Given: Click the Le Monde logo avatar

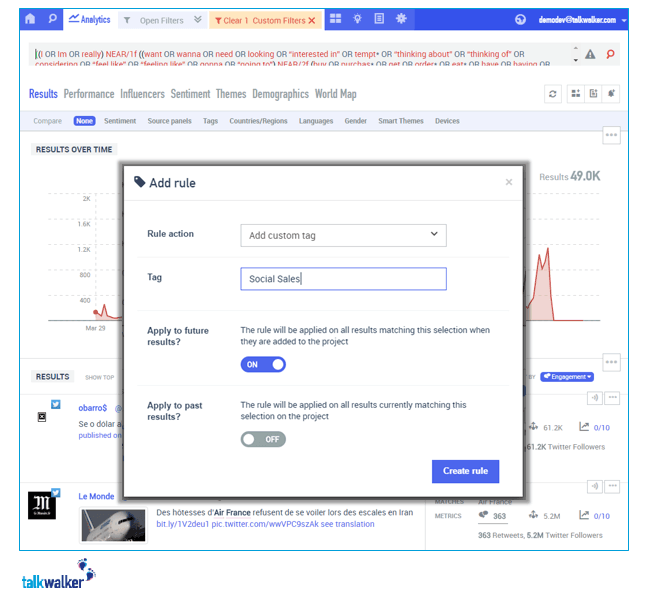Looking at the screenshot, I should tap(42, 505).
